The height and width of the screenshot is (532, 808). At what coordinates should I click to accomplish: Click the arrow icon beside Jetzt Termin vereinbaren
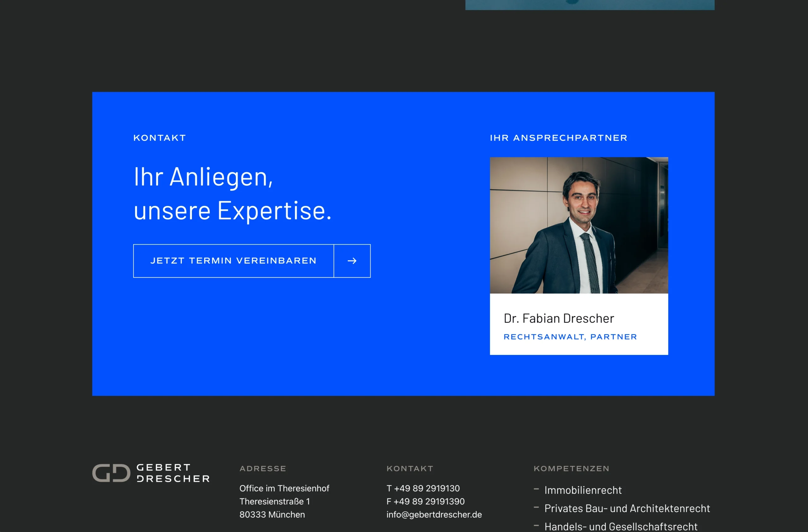point(352,261)
